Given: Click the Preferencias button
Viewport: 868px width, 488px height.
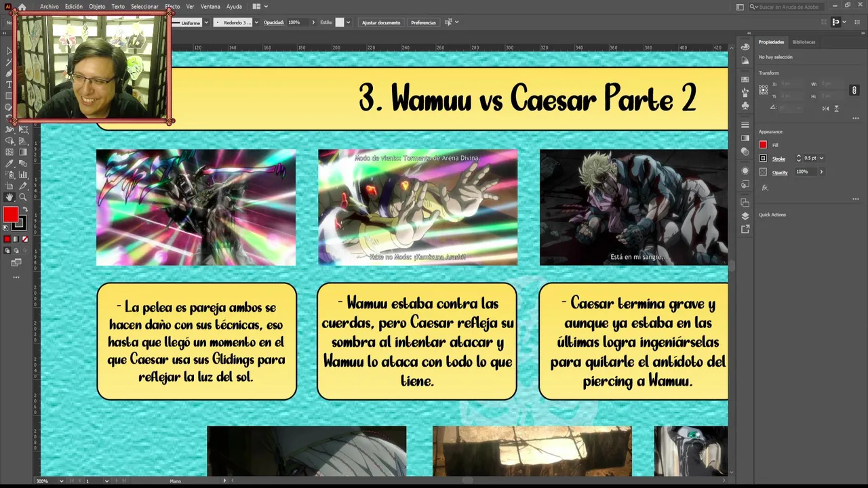Looking at the screenshot, I should 423,22.
